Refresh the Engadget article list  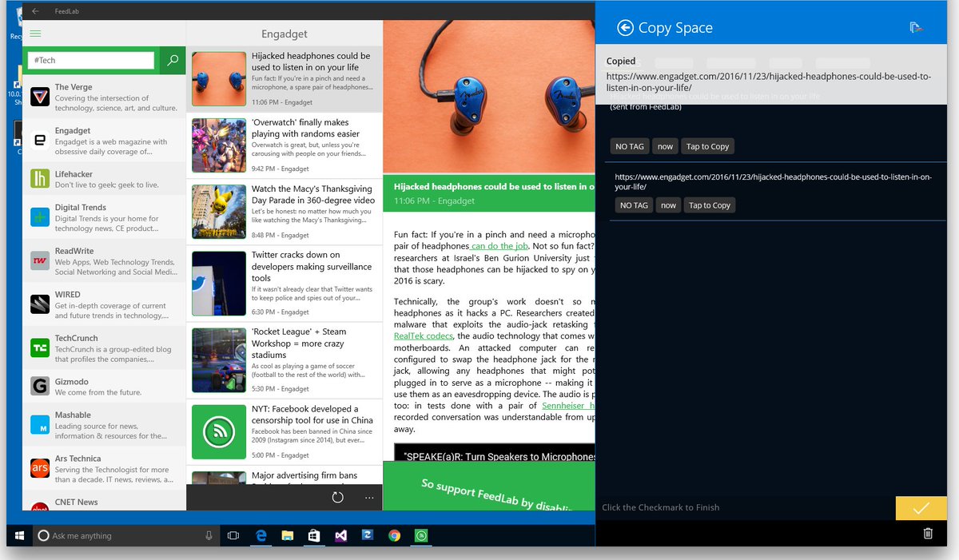[337, 497]
